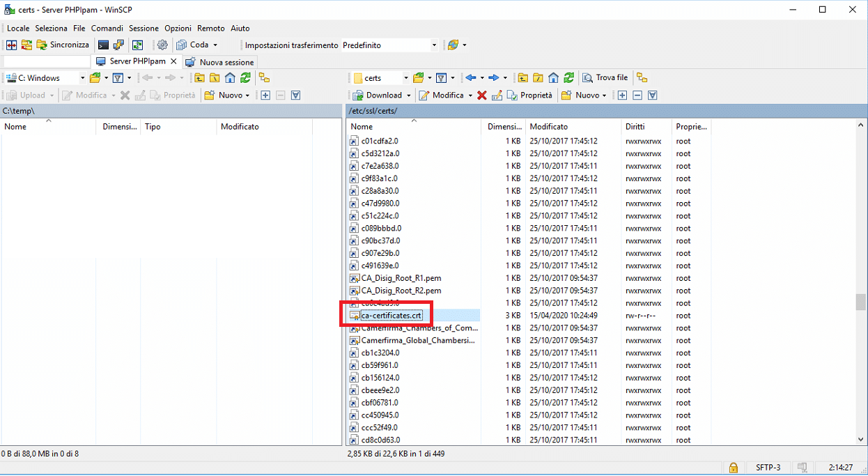
Task: Expand the transfer settings Predefinito dropdown
Action: (434, 45)
